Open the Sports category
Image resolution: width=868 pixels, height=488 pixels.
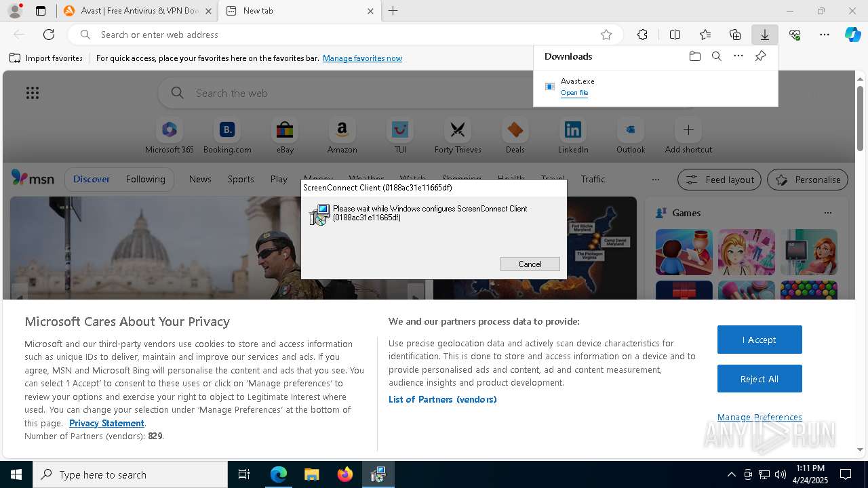tap(241, 179)
